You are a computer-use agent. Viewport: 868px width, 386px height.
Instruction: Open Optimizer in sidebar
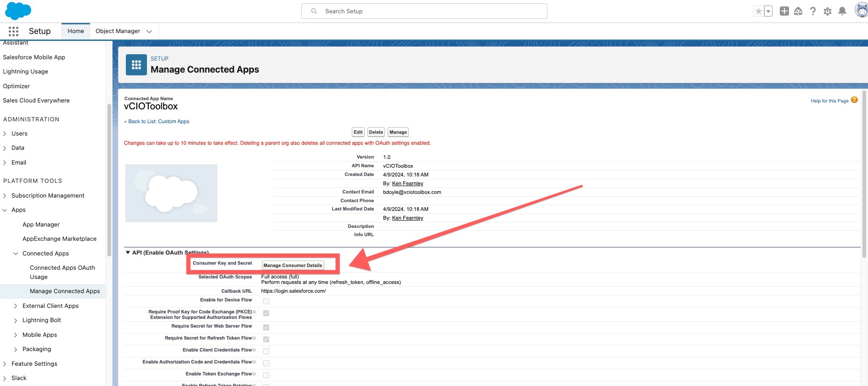(16, 86)
